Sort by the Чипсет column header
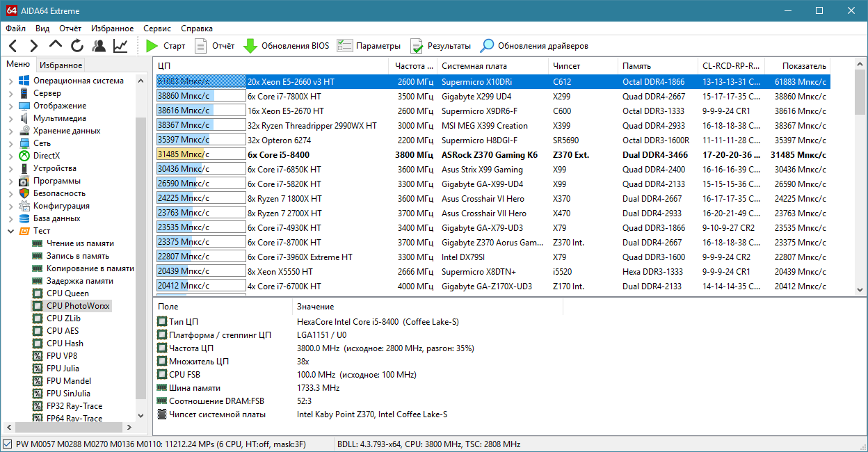 583,65
